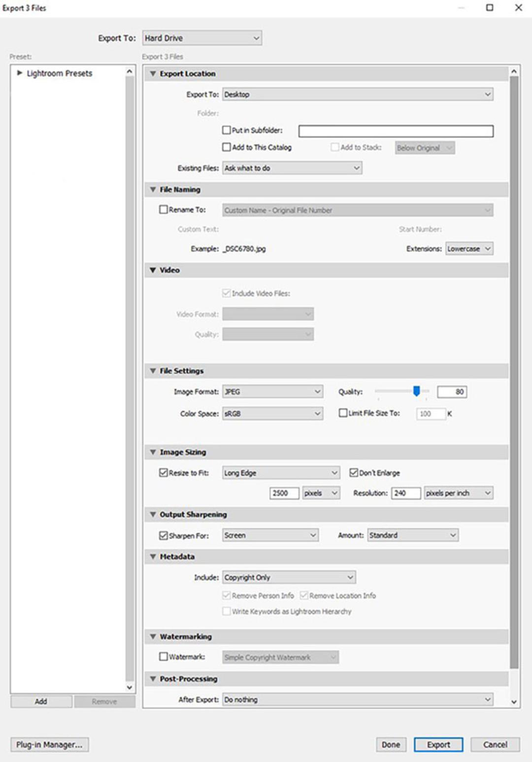
Task: Open the Metadata Include Copyright Only dropdown
Action: point(289,577)
